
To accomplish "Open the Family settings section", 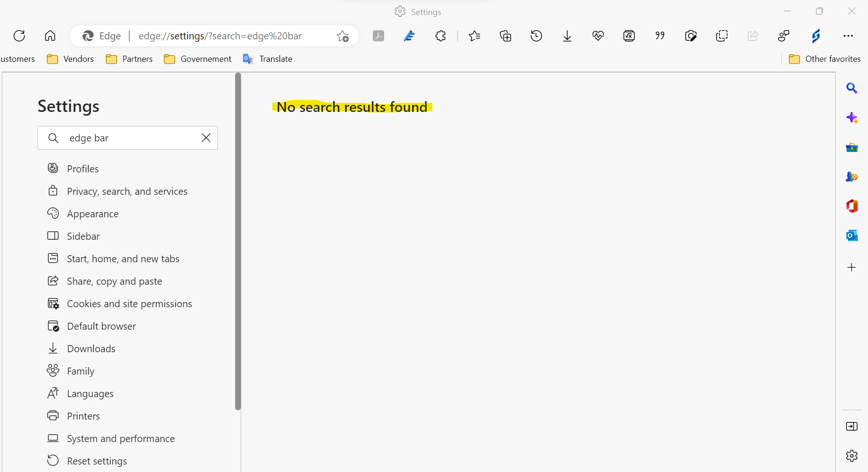I will tap(71, 371).
